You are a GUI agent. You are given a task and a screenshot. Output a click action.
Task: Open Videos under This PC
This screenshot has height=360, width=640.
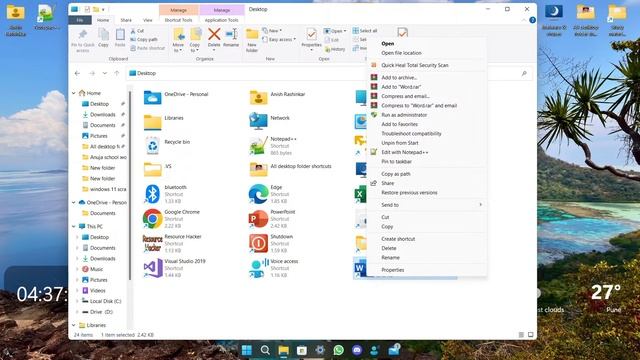coord(97,291)
